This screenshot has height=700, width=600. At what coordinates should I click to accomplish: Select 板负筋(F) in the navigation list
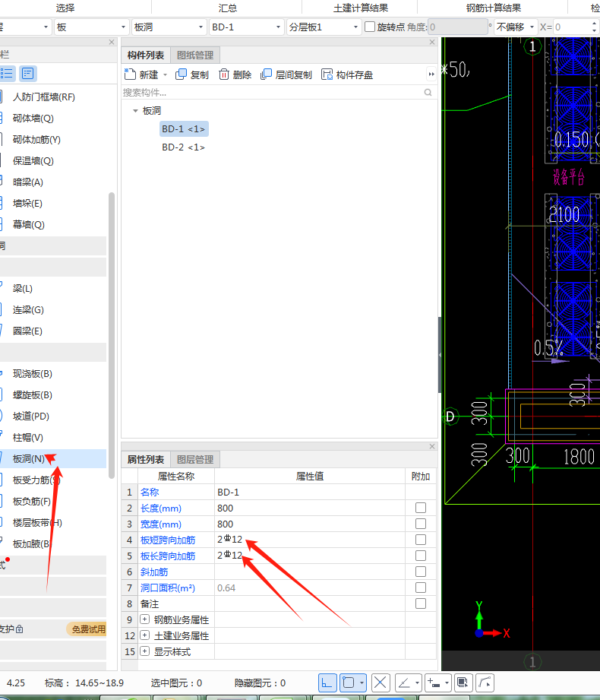coord(31,502)
